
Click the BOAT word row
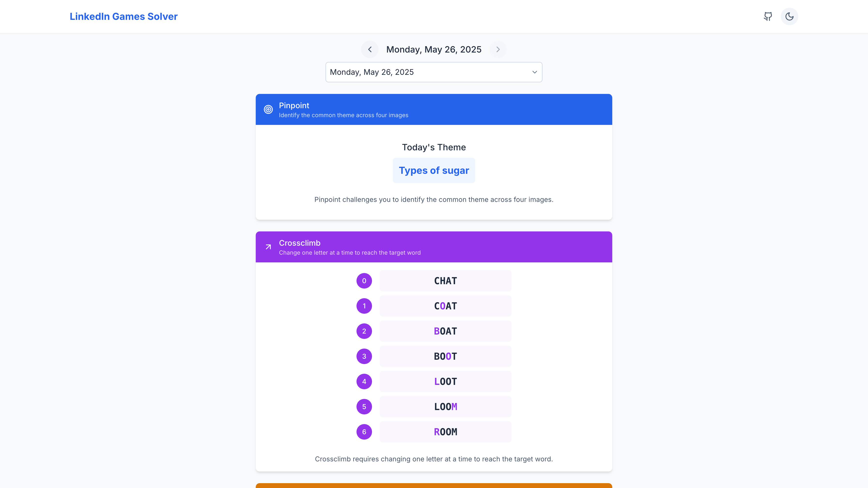pyautogui.click(x=445, y=331)
